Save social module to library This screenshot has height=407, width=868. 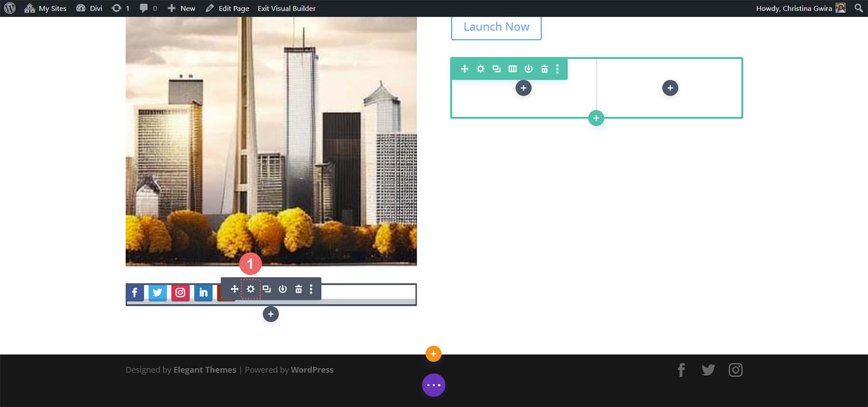pyautogui.click(x=283, y=289)
